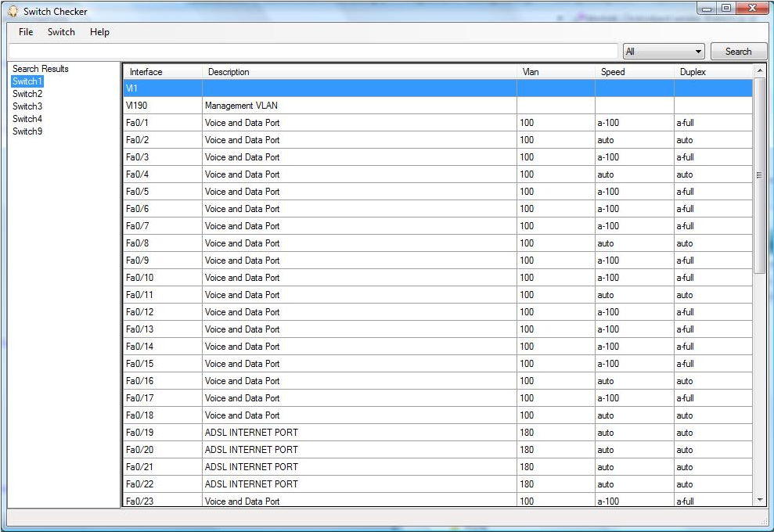Maximize the Switch Checker window
The image size is (774, 532).
click(x=726, y=9)
